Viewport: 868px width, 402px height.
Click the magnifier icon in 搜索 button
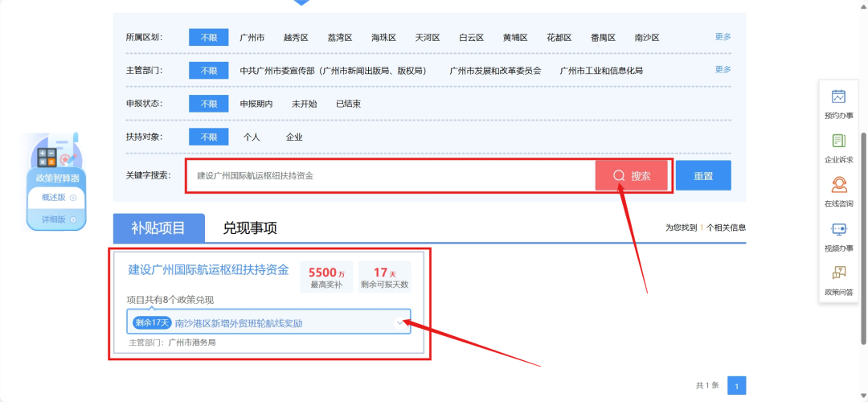(618, 176)
